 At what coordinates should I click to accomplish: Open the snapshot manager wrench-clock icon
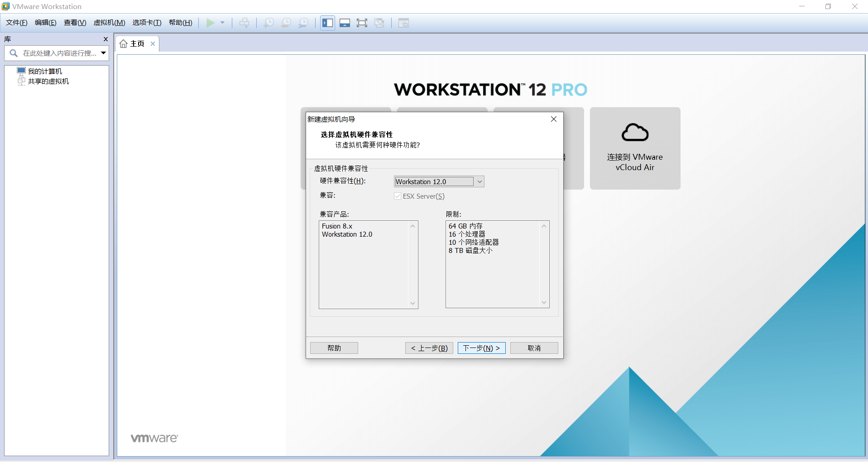point(303,23)
